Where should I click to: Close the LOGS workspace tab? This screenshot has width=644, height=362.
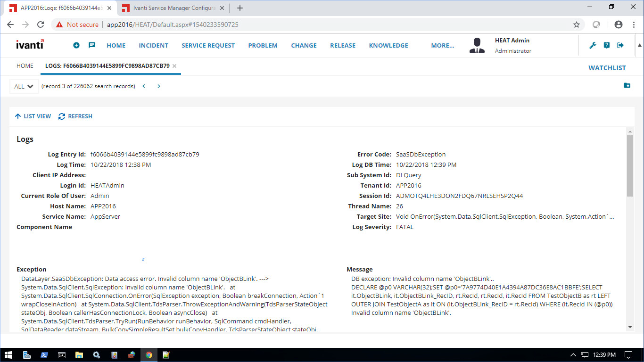pyautogui.click(x=174, y=66)
